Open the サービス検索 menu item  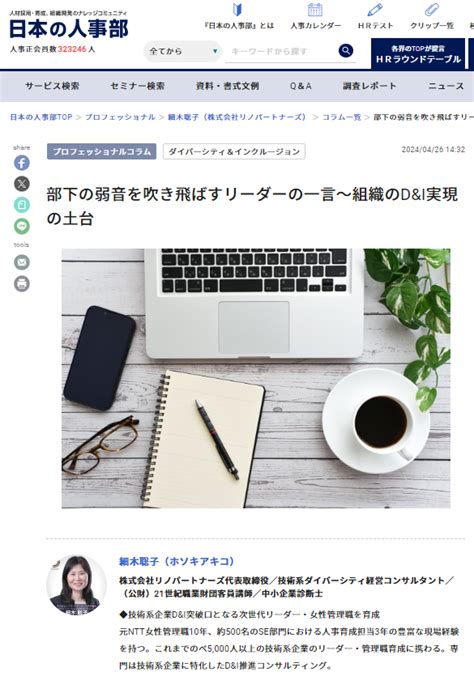(52, 86)
